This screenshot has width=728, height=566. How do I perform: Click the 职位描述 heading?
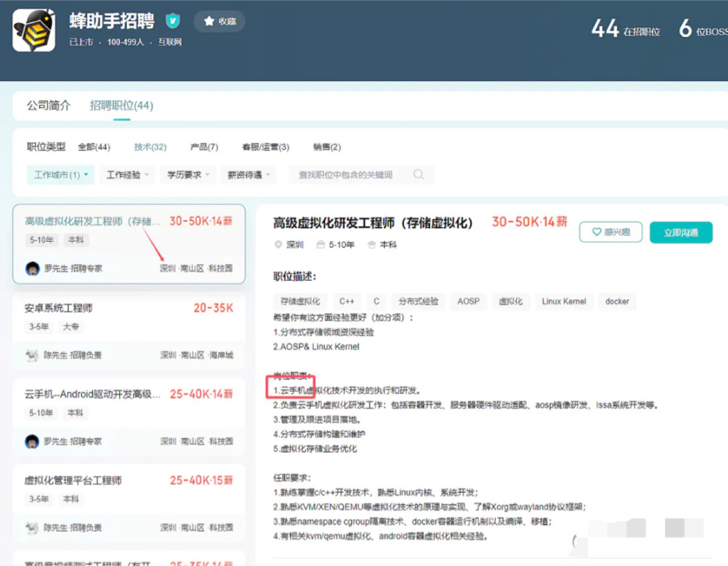294,277
